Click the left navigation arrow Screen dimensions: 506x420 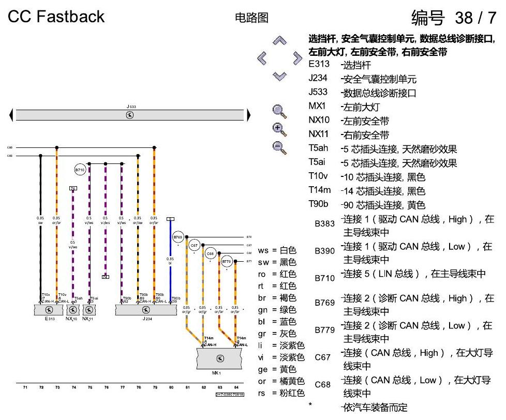coord(262,58)
